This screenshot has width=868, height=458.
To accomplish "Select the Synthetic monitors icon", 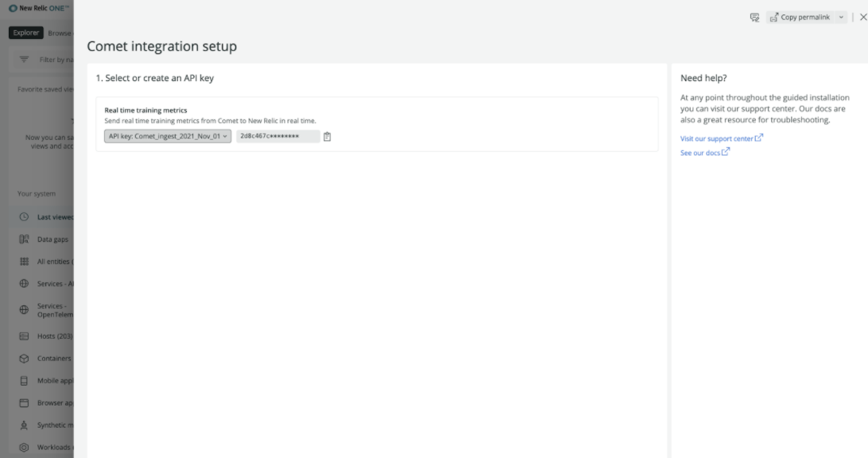I will pyautogui.click(x=23, y=425).
